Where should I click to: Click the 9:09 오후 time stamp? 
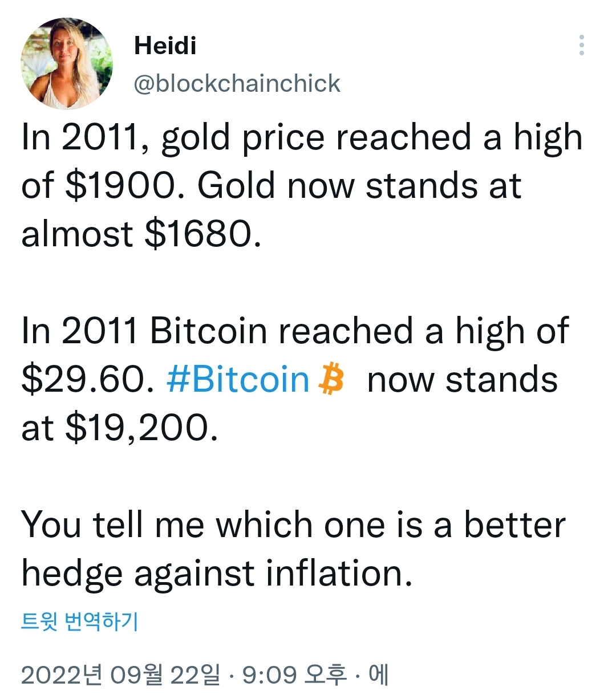(294, 675)
